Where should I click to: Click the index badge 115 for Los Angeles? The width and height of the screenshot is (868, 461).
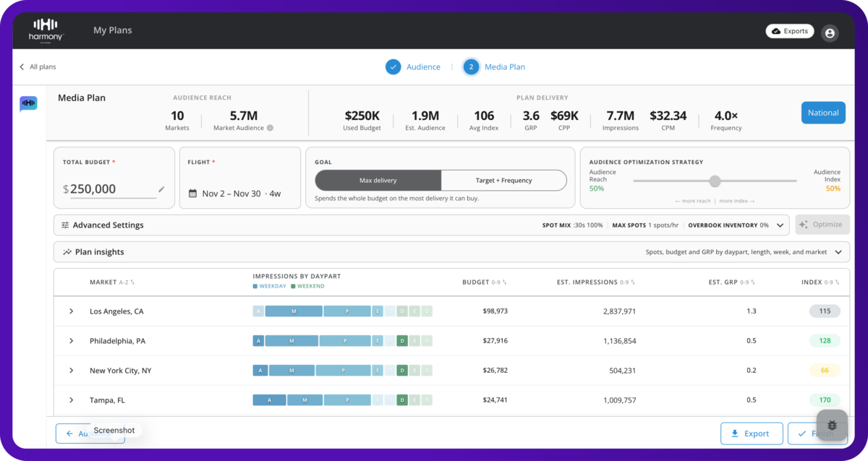pyautogui.click(x=825, y=311)
